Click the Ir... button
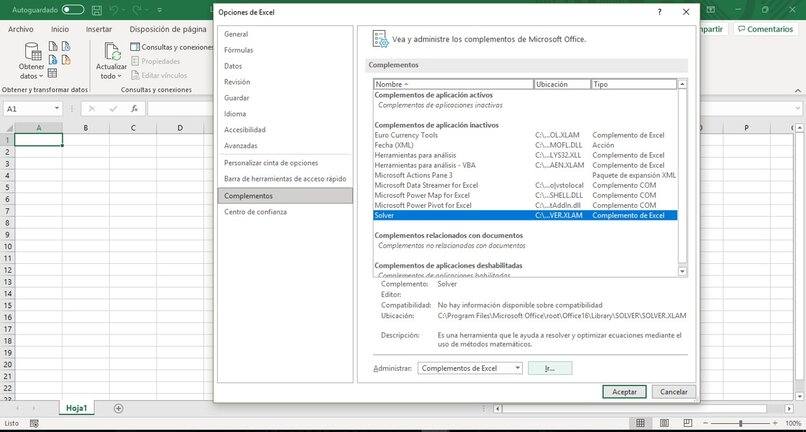Image resolution: width=806 pixels, height=432 pixels. coord(550,368)
